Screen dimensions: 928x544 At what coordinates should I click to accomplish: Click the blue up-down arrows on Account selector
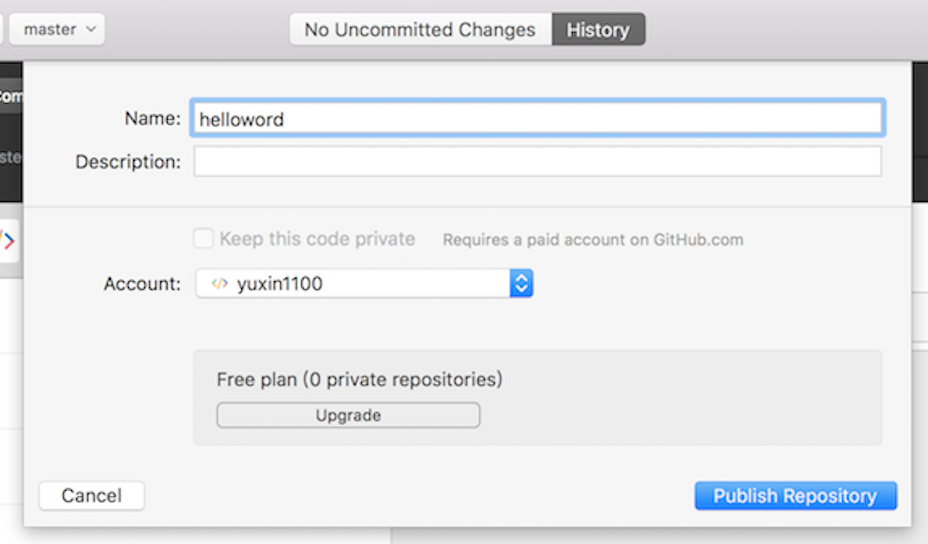point(521,284)
